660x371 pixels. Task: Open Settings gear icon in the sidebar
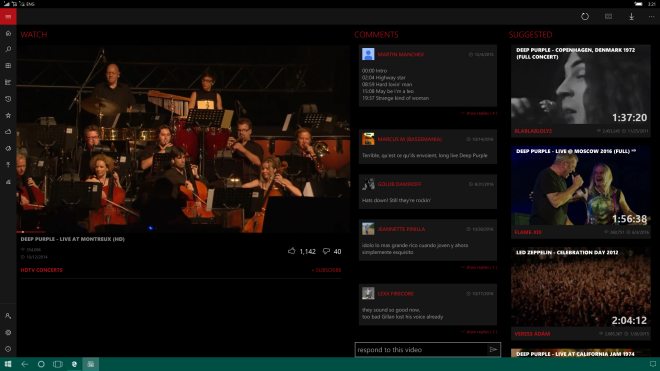(x=8, y=332)
